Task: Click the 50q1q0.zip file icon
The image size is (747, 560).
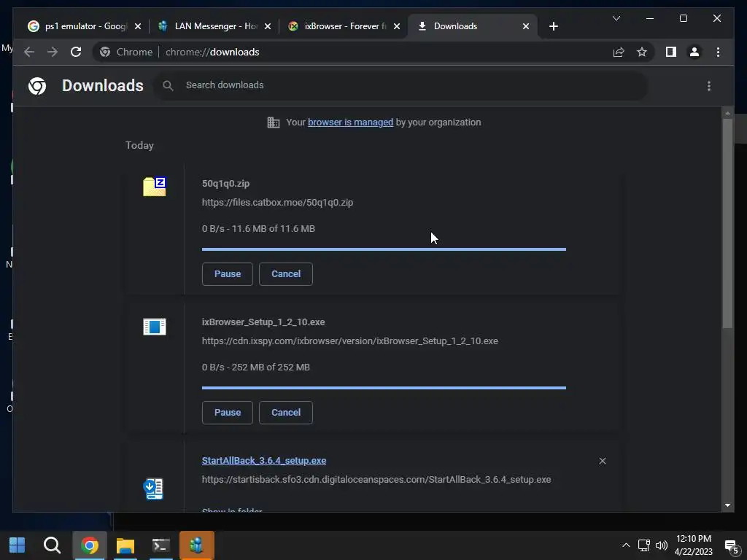Action: (x=155, y=186)
